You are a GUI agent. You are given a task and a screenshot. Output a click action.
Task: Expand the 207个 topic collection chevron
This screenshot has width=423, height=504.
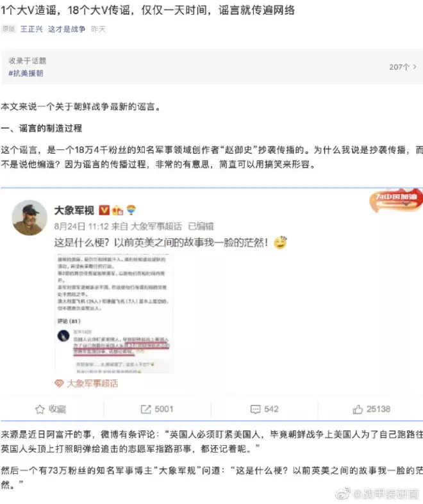click(415, 67)
